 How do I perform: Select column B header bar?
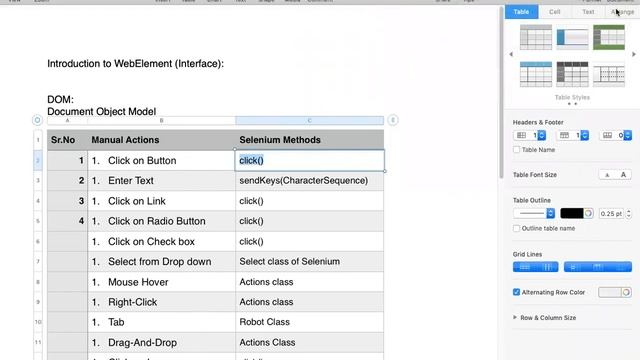[161, 120]
